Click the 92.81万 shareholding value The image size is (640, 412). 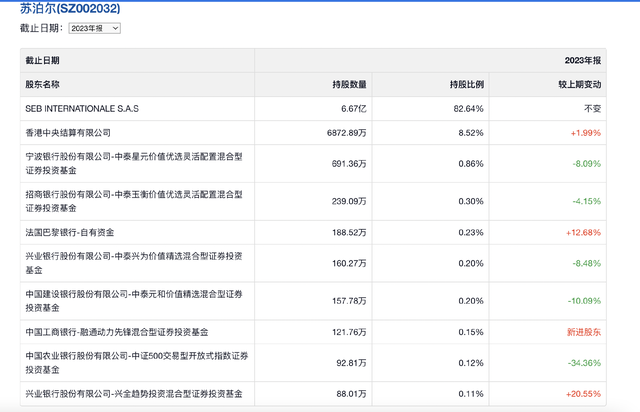(x=351, y=363)
